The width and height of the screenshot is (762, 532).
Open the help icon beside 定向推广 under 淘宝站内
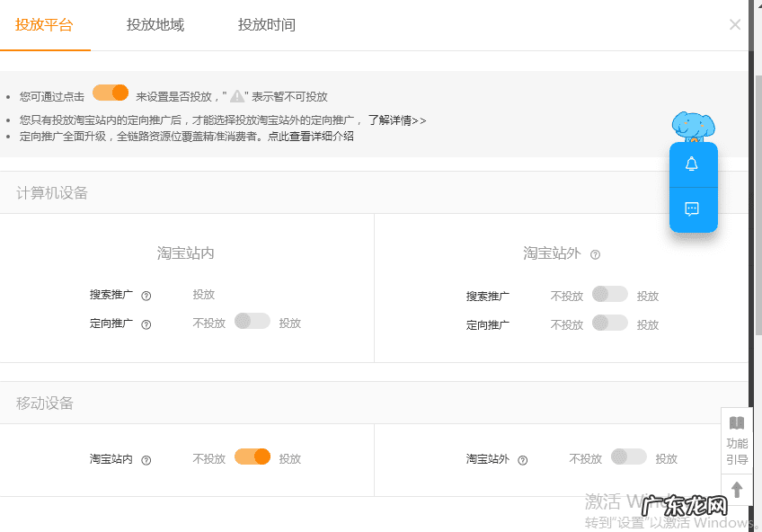pyautogui.click(x=146, y=322)
